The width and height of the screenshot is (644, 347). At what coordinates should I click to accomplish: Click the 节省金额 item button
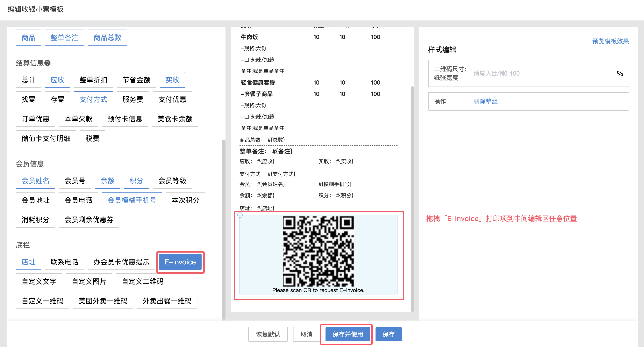(x=136, y=80)
